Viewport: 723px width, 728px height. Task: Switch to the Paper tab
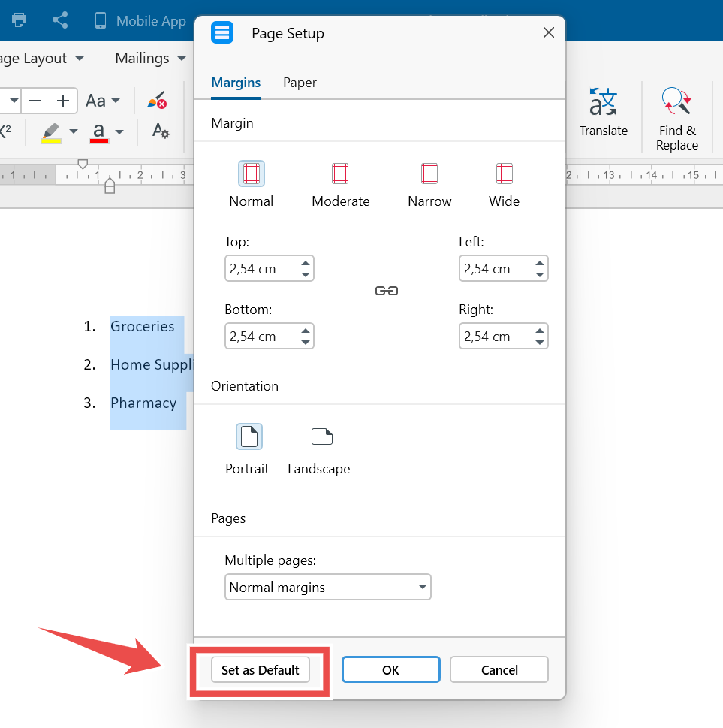[300, 83]
